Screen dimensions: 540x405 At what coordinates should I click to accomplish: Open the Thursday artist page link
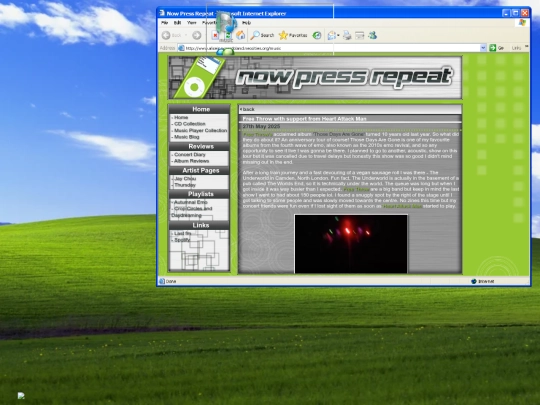[x=185, y=185]
